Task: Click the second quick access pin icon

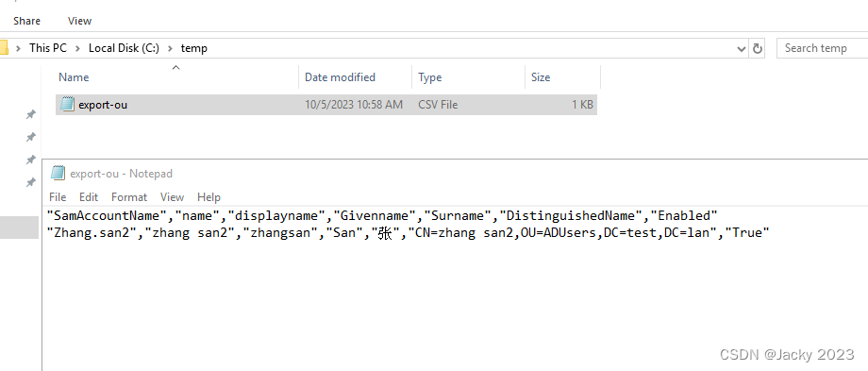Action: pos(31,137)
